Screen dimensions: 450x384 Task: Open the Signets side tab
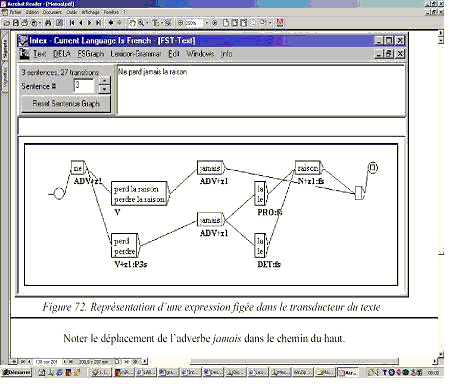click(5, 49)
